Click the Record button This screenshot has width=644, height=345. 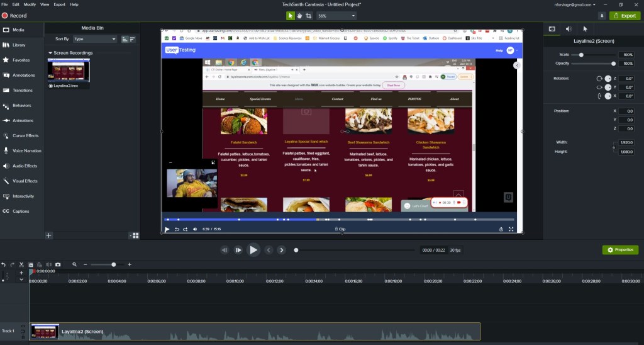(14, 16)
